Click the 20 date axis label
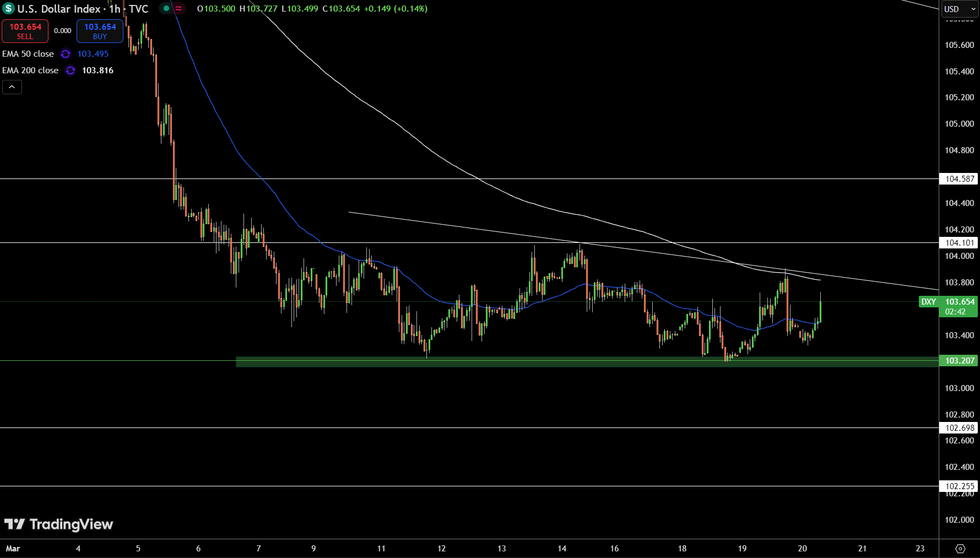The height and width of the screenshot is (558, 980). (802, 549)
